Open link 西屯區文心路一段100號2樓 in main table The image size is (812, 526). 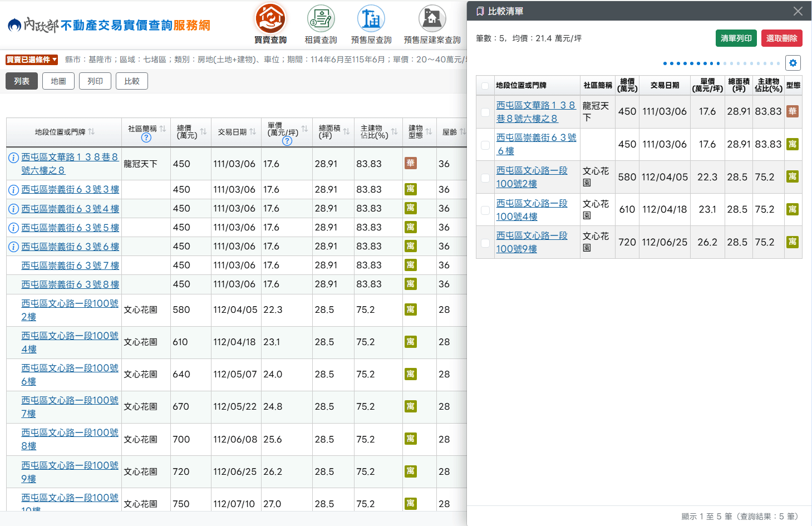(x=70, y=310)
